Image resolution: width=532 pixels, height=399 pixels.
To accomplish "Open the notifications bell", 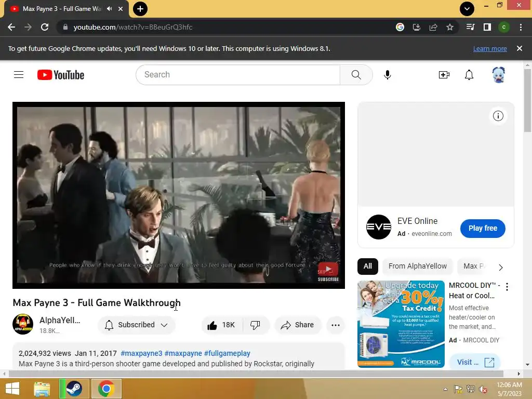I will coord(469,75).
